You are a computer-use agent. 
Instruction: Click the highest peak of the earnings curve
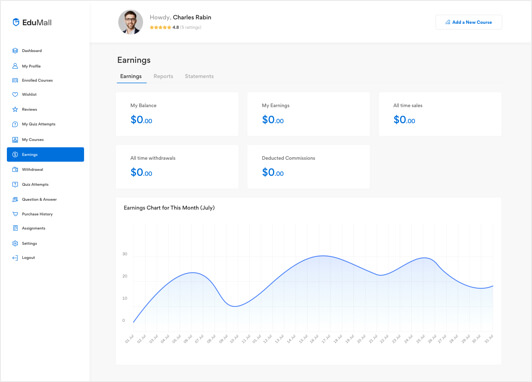coord(323,256)
